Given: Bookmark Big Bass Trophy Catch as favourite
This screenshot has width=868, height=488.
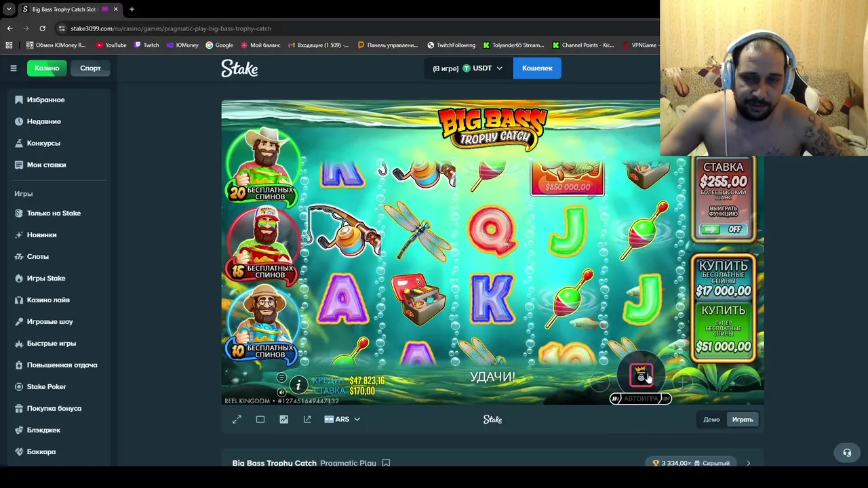Looking at the screenshot, I should (386, 463).
